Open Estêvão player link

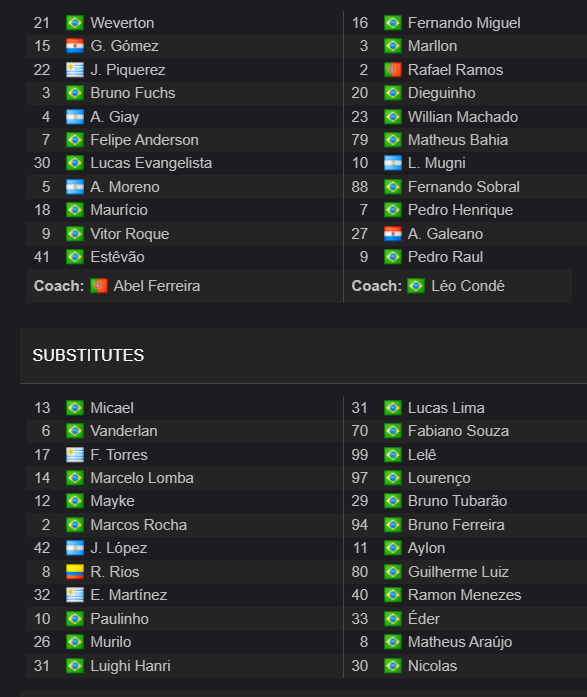(117, 257)
